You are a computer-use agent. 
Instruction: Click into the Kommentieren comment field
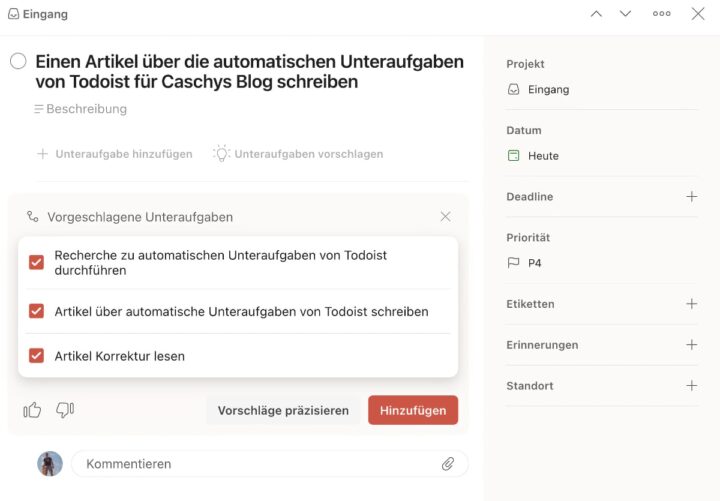coord(260,464)
